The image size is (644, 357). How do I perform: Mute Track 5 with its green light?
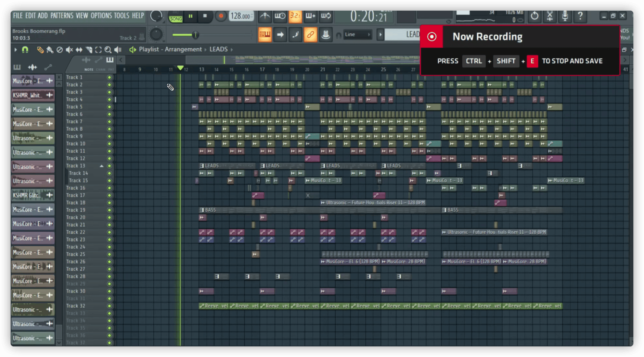109,107
